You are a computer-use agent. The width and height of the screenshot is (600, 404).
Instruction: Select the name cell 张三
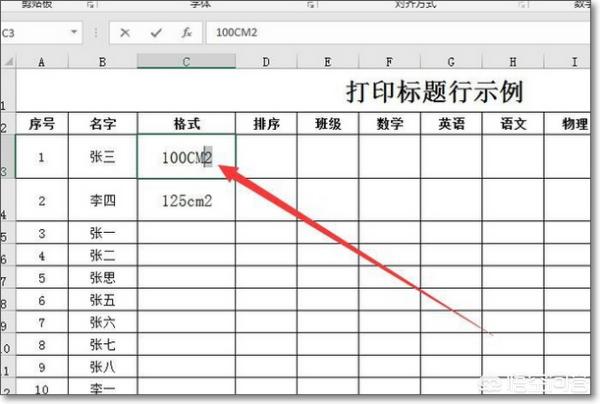pyautogui.click(x=102, y=157)
